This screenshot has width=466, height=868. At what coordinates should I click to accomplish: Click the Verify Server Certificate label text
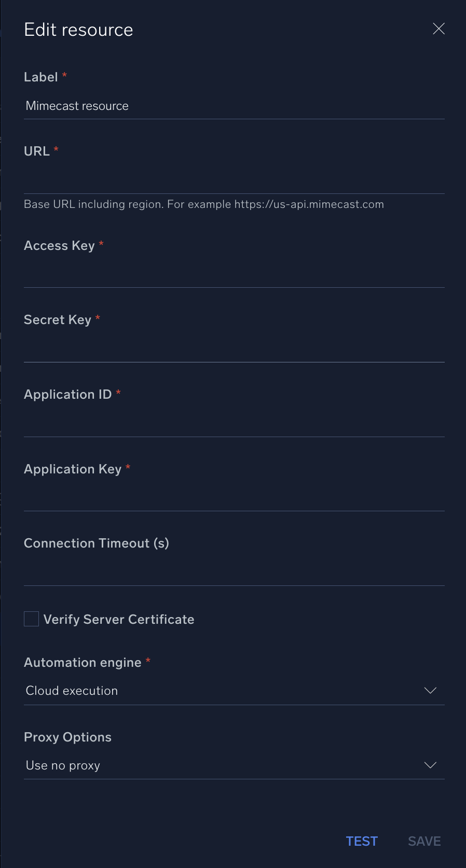119,619
